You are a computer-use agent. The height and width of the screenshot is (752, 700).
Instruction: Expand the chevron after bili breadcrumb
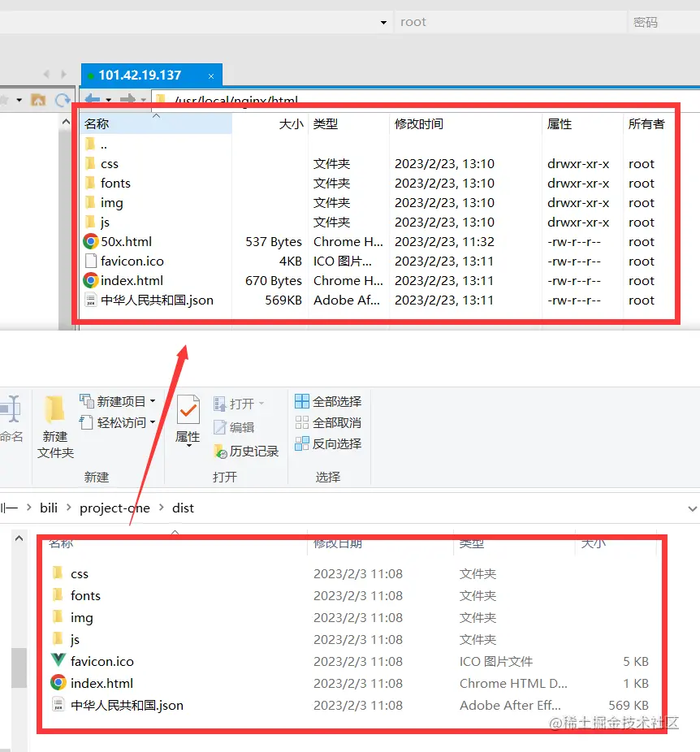[68, 508]
